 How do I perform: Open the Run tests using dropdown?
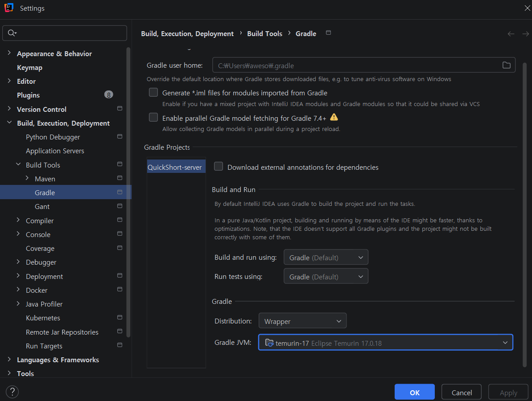coord(326,276)
